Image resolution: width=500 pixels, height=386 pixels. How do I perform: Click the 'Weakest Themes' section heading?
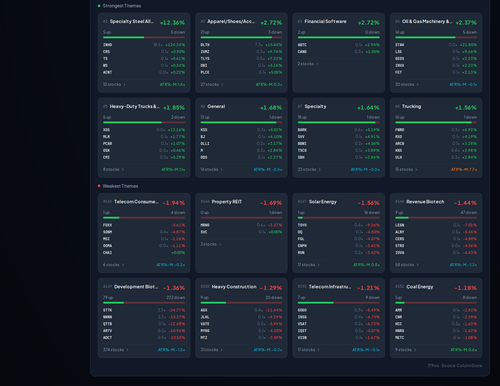120,186
